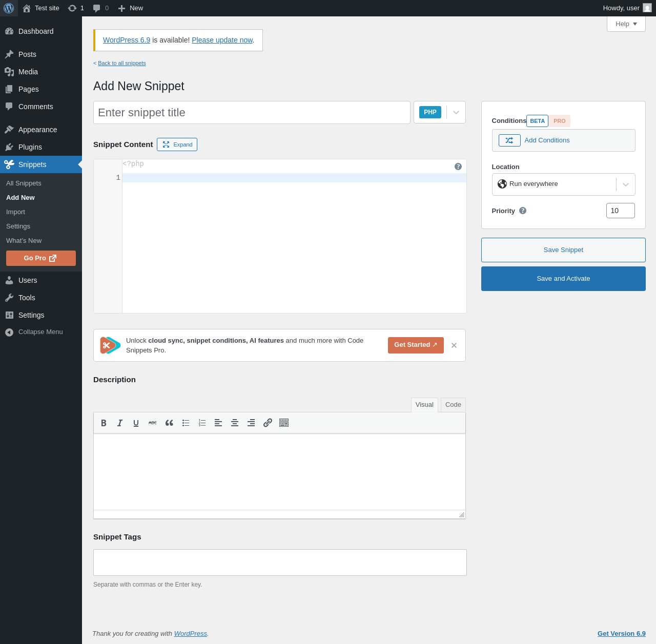Focus the snippet title input field
This screenshot has width=656, height=644.
pyautogui.click(x=252, y=112)
